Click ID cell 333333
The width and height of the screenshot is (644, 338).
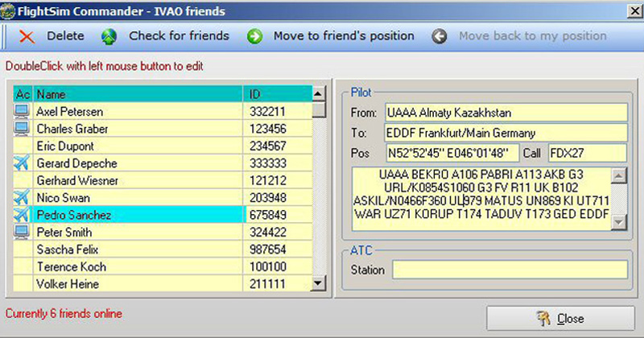click(x=278, y=163)
